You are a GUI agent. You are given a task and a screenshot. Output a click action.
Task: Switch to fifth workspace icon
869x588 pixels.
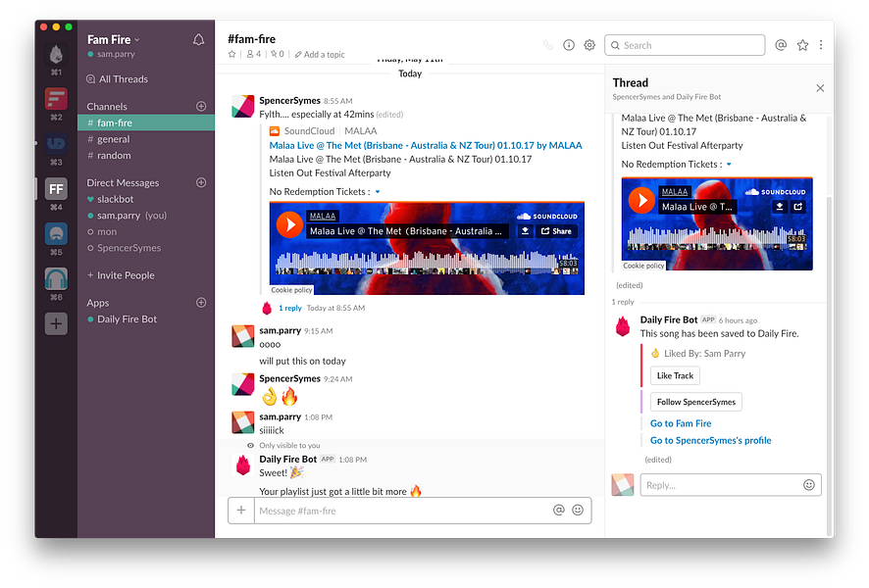56,233
